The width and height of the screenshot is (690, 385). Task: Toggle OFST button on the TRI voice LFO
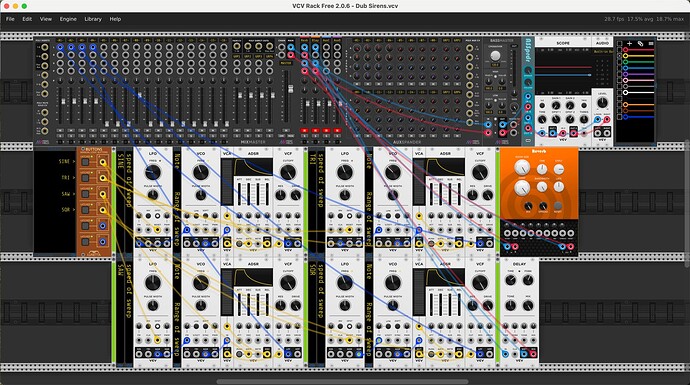pyautogui.click(x=349, y=216)
